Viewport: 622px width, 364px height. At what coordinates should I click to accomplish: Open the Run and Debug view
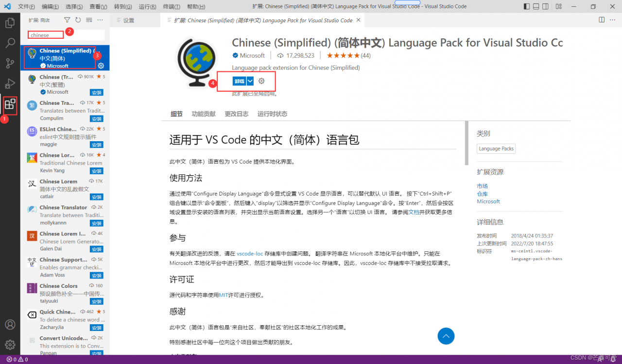click(10, 83)
